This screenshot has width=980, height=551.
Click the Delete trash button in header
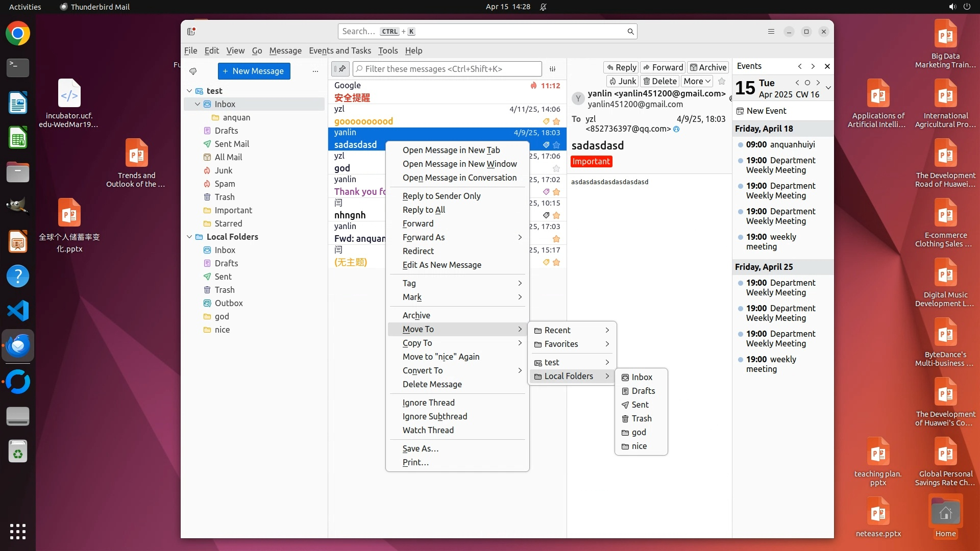[659, 81]
